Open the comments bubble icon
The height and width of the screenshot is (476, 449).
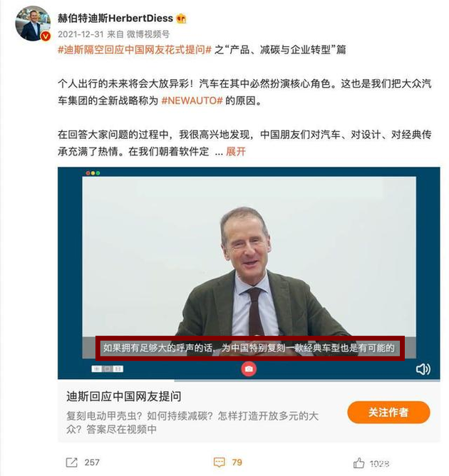[x=220, y=462]
